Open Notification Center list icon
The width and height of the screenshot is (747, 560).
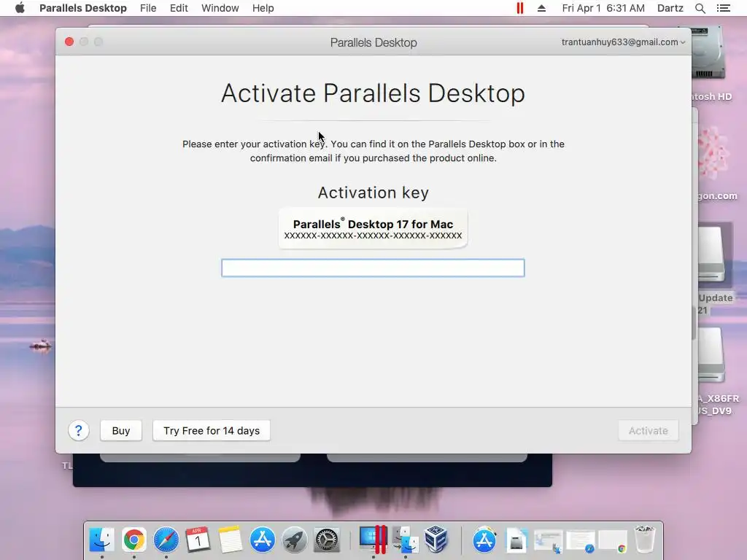[724, 8]
